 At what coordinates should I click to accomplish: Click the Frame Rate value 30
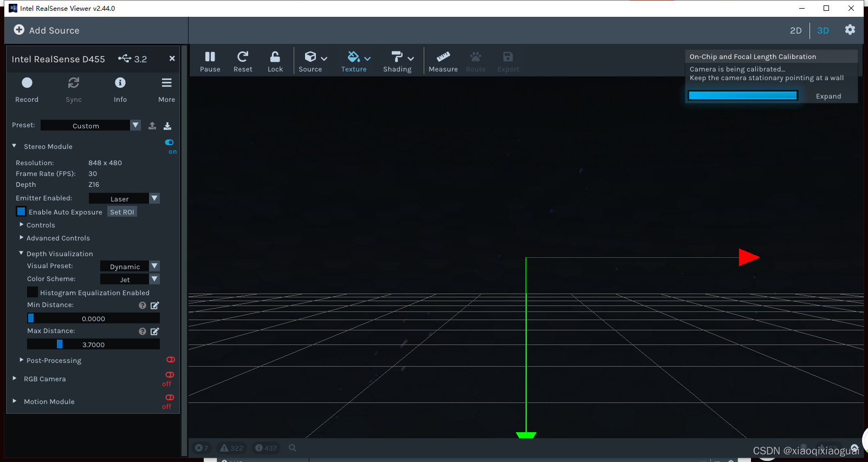click(x=93, y=173)
